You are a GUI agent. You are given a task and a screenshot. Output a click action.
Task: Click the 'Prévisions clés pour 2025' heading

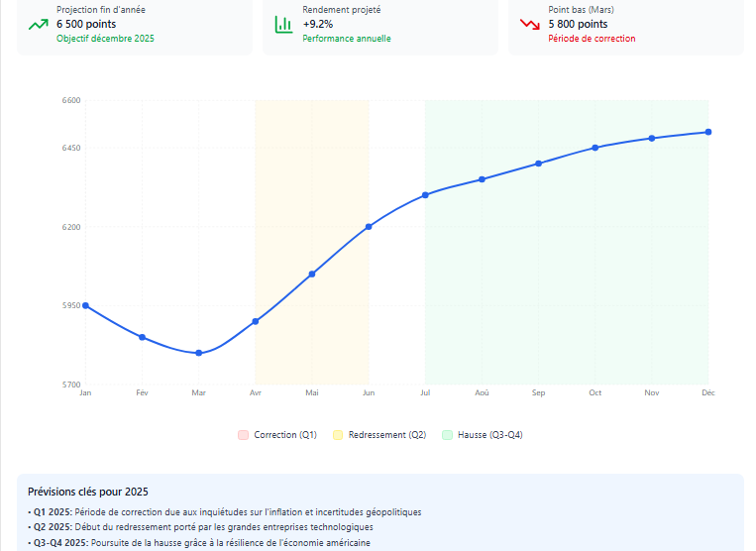[88, 492]
